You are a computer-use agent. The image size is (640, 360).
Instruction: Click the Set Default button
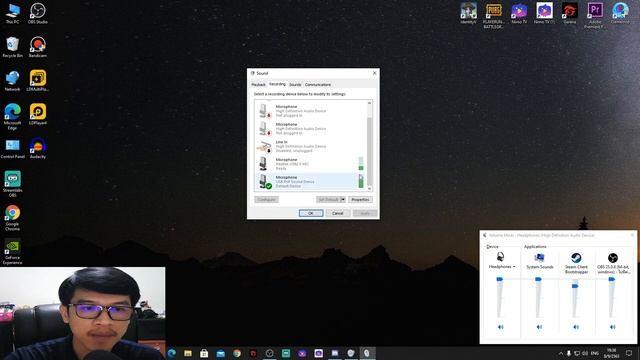coord(328,200)
